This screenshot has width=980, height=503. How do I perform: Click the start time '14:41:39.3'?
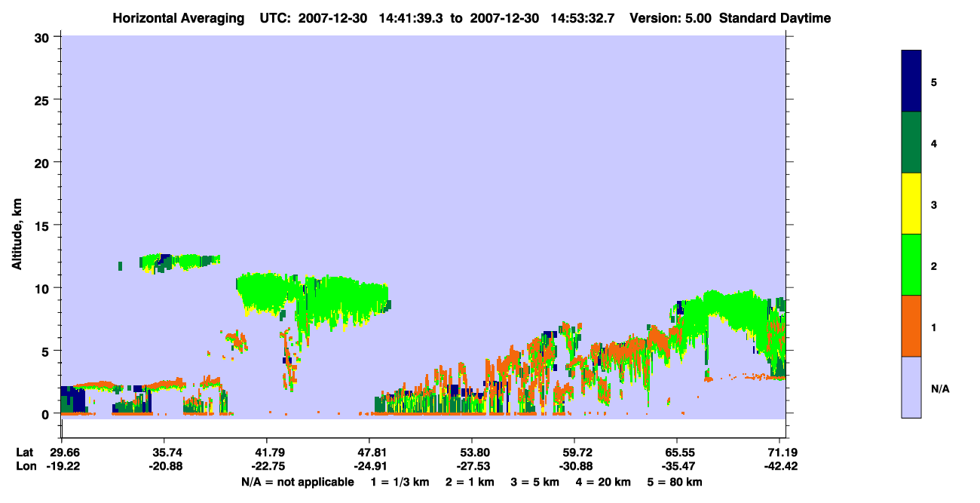[410, 18]
